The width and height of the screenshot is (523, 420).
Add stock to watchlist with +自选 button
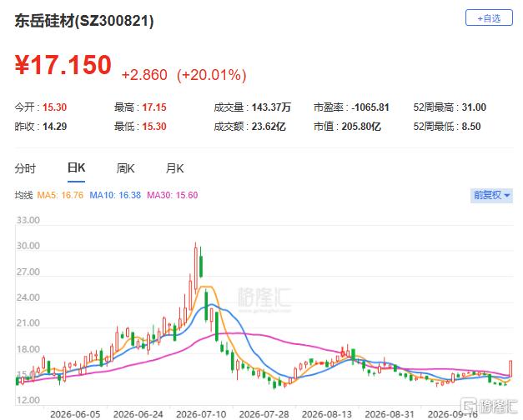489,18
